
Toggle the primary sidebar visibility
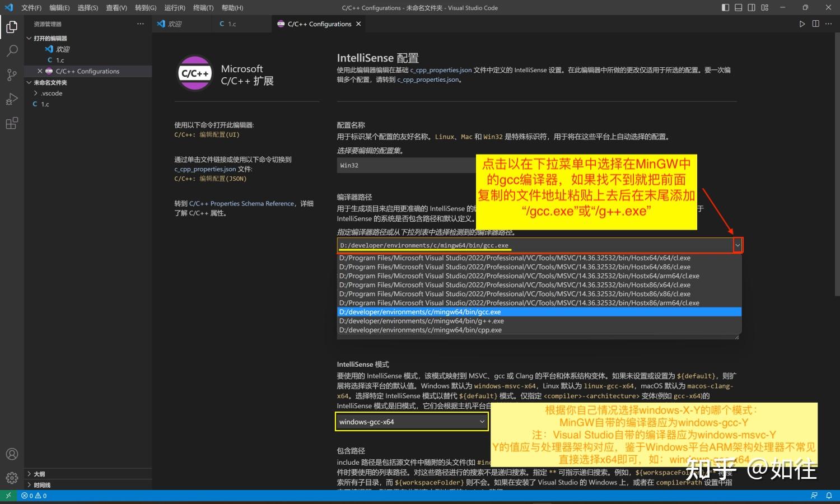point(725,7)
